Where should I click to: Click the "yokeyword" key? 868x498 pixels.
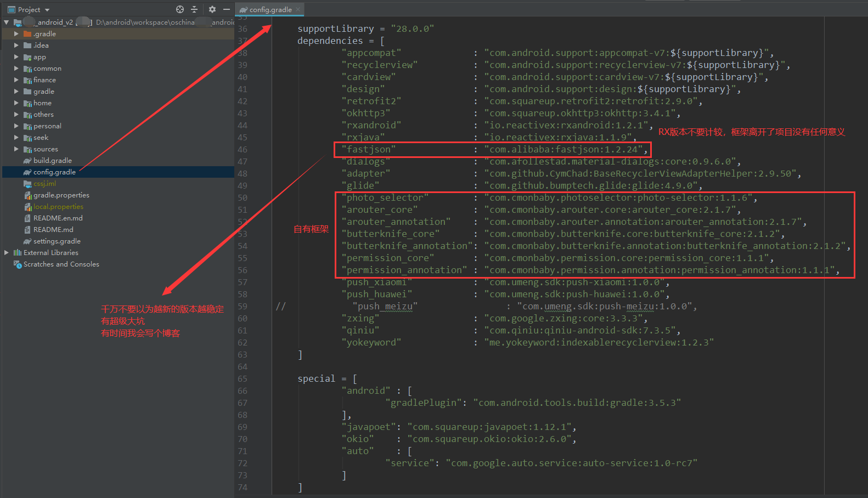(371, 342)
